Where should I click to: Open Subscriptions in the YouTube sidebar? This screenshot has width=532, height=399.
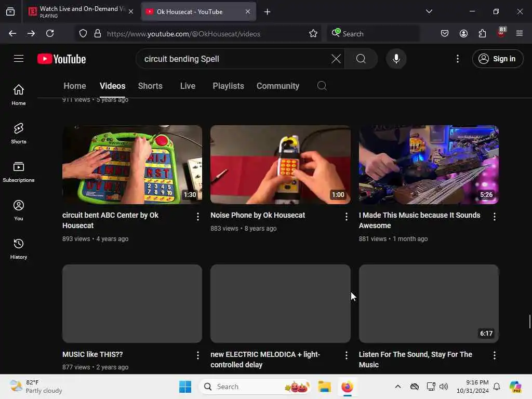[19, 172]
